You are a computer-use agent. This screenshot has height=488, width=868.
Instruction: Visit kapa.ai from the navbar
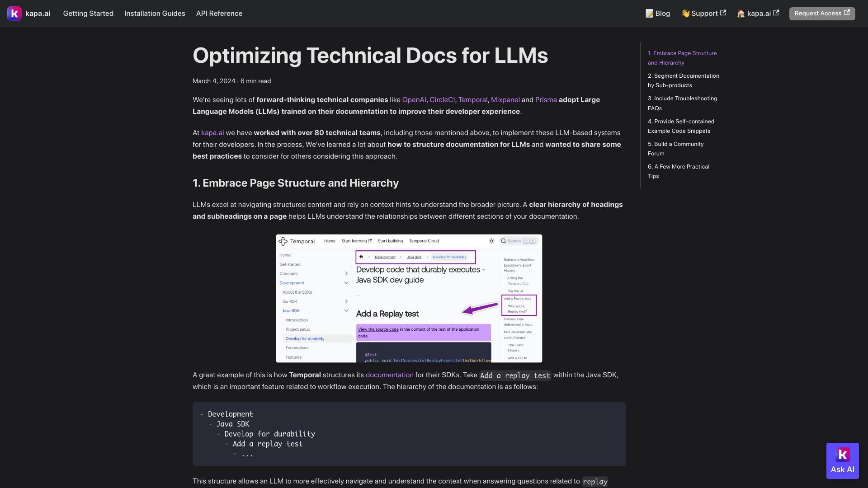[x=758, y=14]
